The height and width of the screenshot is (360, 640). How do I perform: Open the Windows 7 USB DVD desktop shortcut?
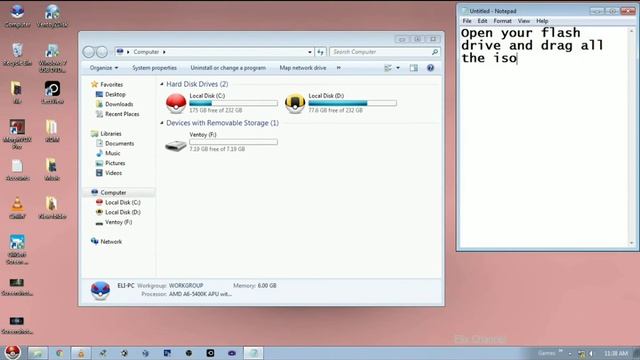pos(52,58)
